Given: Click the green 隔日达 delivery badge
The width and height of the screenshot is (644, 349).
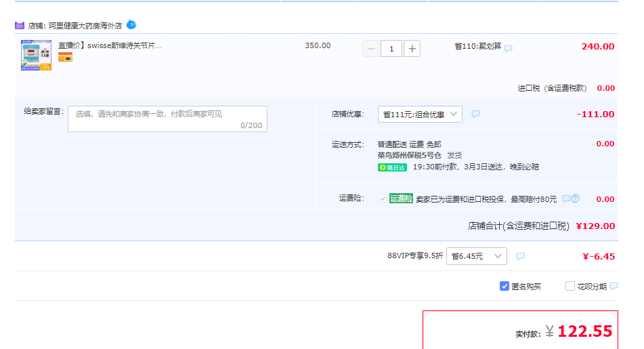Looking at the screenshot, I should click(x=392, y=167).
